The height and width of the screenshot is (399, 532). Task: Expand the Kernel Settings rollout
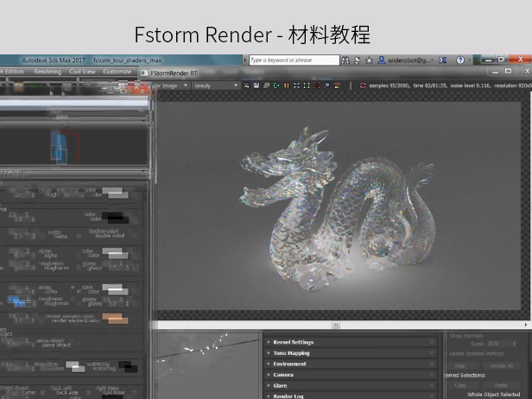pyautogui.click(x=292, y=342)
